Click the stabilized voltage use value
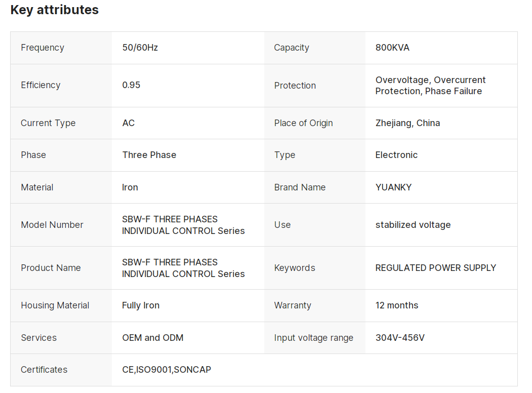The height and width of the screenshot is (393, 532). 413,225
